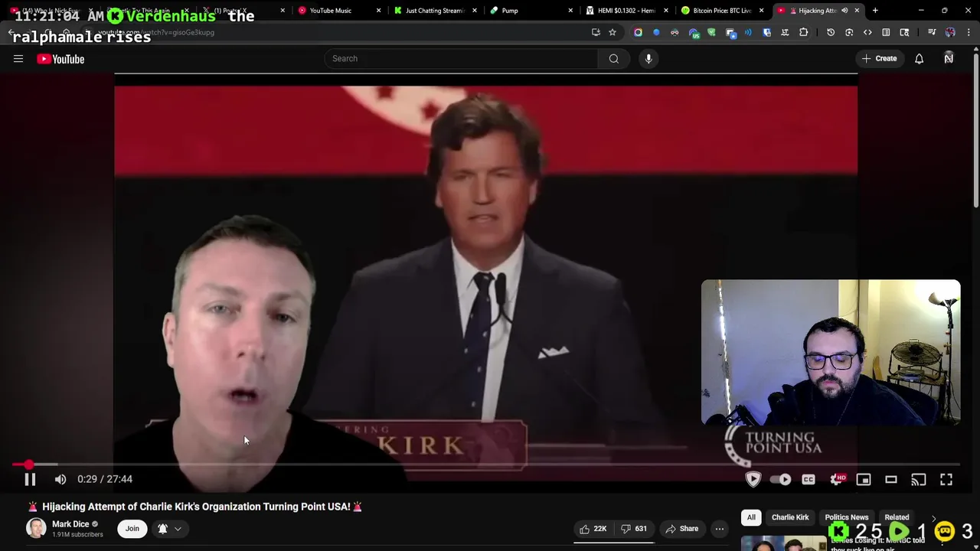Image resolution: width=980 pixels, height=551 pixels.
Task: Mute the Hijacking Attempt tab audio
Action: 844,11
